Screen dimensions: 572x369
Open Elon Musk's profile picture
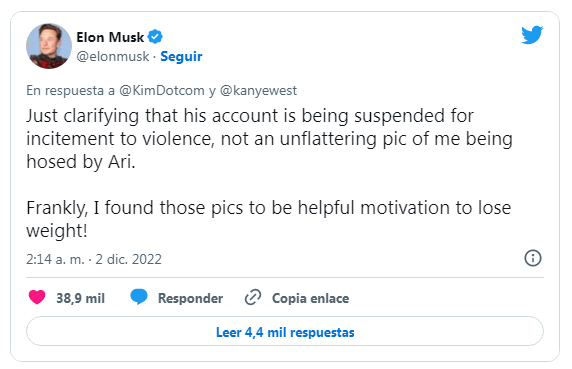[x=49, y=46]
